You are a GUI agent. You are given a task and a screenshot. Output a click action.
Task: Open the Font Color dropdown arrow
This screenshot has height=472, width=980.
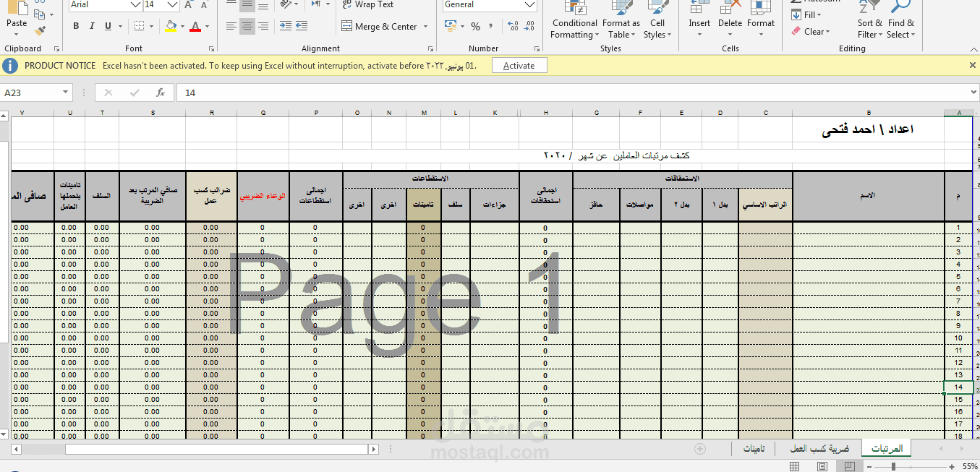tap(207, 27)
